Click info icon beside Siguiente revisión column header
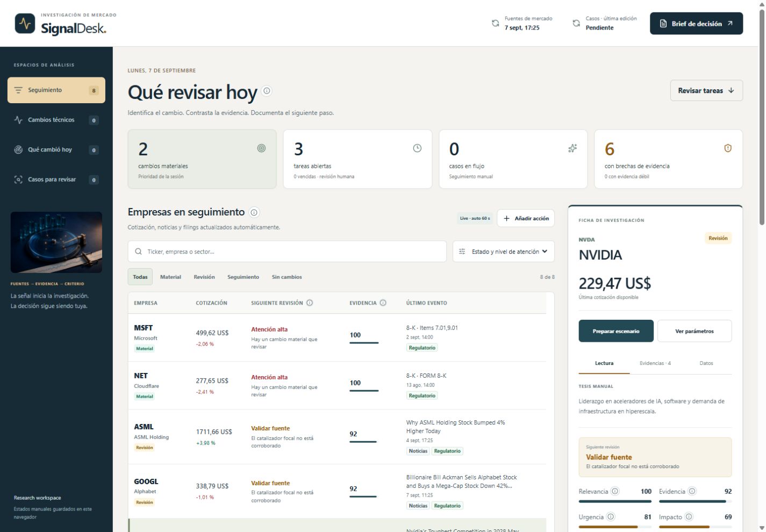The height and width of the screenshot is (532, 766). click(310, 303)
